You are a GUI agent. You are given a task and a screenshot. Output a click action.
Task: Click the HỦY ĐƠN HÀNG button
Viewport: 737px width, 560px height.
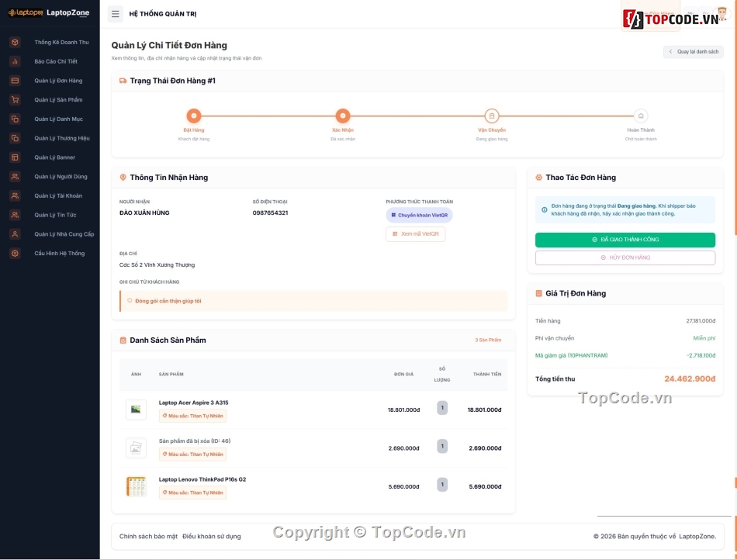point(625,258)
